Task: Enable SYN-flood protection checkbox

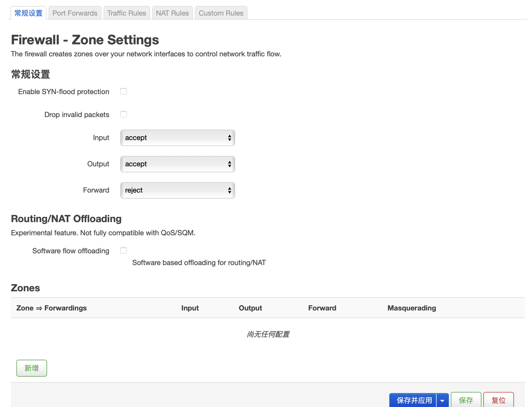Action: pyautogui.click(x=124, y=92)
